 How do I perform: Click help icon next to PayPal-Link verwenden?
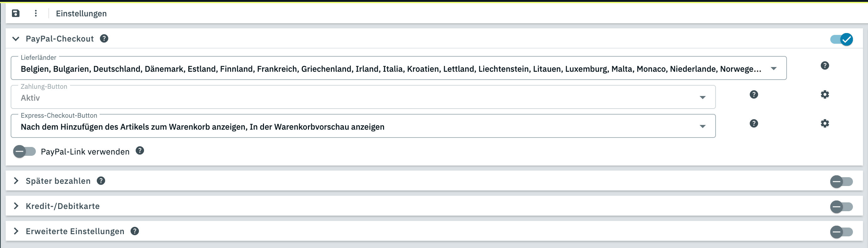coord(140,151)
